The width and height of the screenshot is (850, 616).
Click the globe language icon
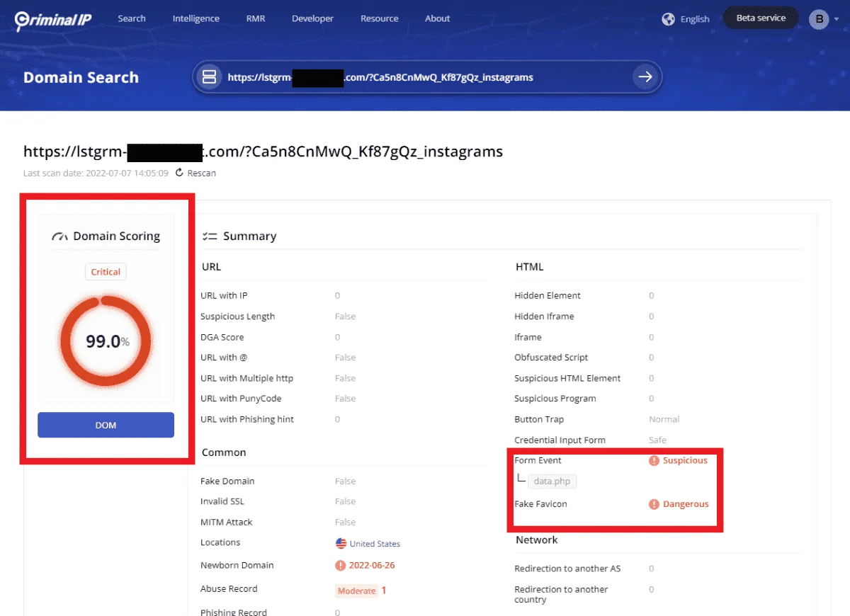point(668,19)
